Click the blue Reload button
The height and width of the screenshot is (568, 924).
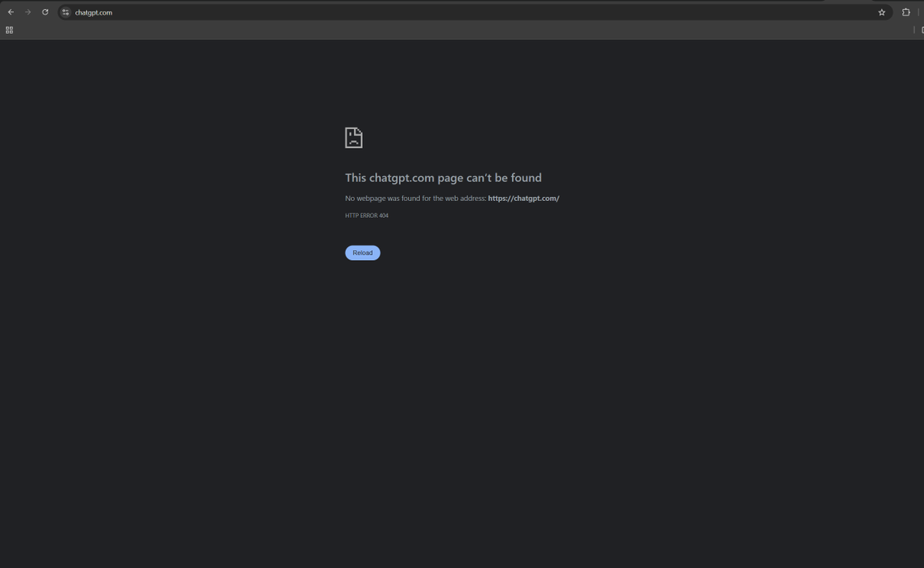click(x=363, y=252)
